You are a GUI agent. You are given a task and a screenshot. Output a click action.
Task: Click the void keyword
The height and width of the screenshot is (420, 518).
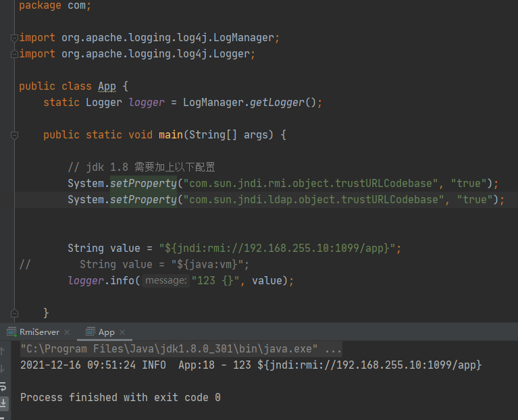[140, 135]
